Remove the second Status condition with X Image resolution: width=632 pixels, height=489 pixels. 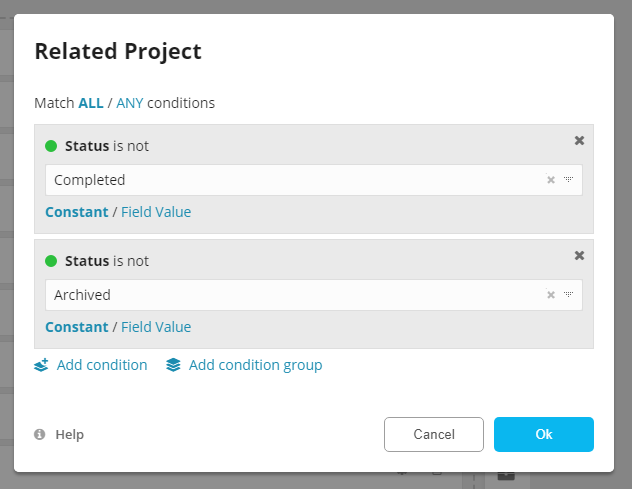click(579, 256)
